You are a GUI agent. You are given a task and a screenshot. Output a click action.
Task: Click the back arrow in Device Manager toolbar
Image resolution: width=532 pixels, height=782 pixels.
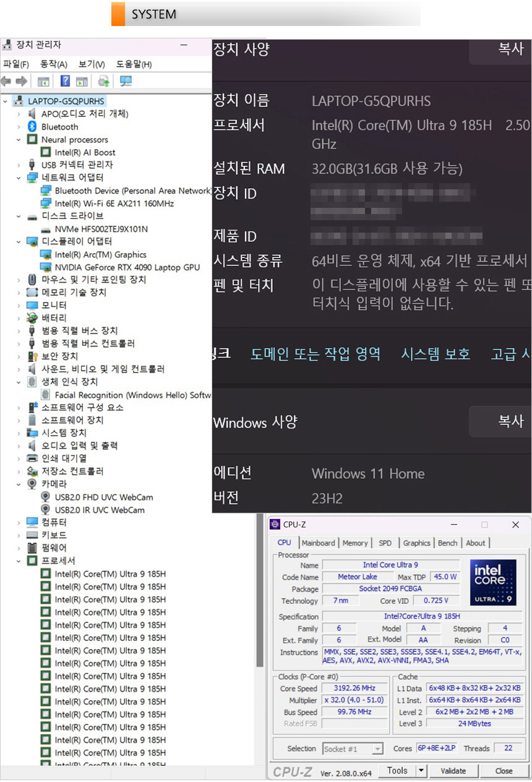click(6, 81)
